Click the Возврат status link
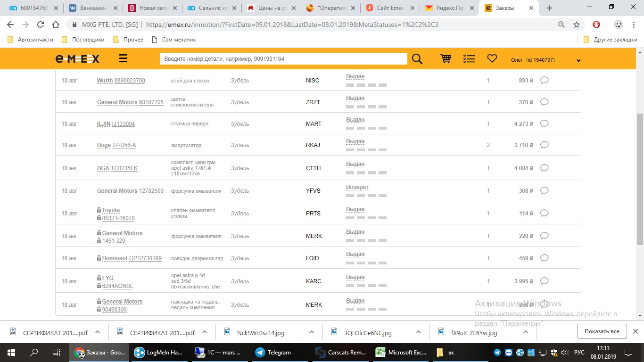644x362 pixels. click(x=357, y=187)
